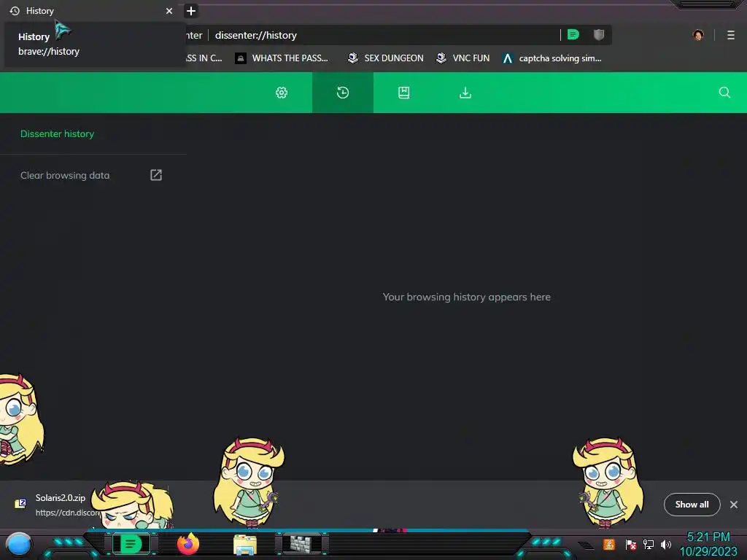Open the hamburger main menu
The image size is (747, 560).
(x=731, y=35)
